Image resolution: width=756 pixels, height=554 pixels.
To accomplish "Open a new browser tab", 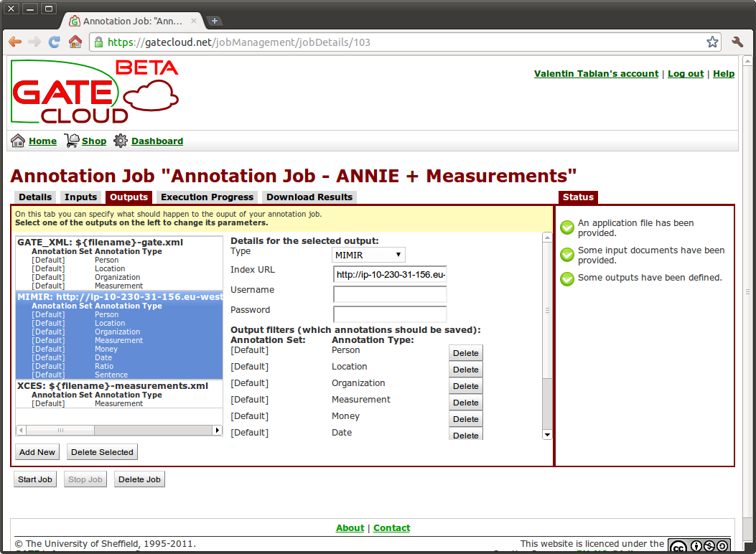I will [215, 21].
